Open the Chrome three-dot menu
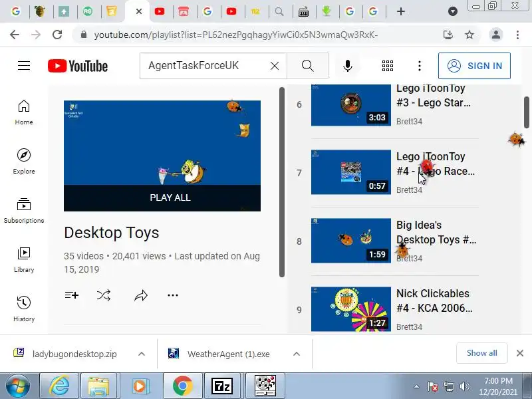The width and height of the screenshot is (532, 399). click(x=517, y=35)
